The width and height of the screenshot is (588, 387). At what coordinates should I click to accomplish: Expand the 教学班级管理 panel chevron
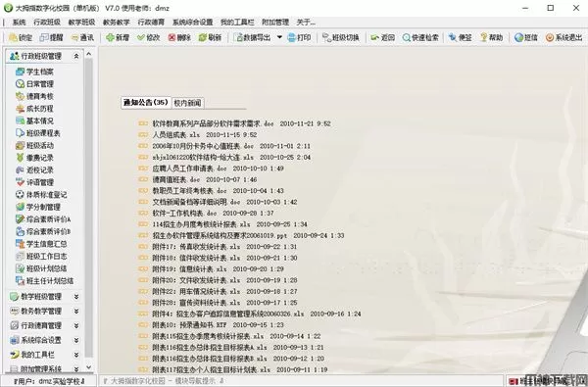76,297
